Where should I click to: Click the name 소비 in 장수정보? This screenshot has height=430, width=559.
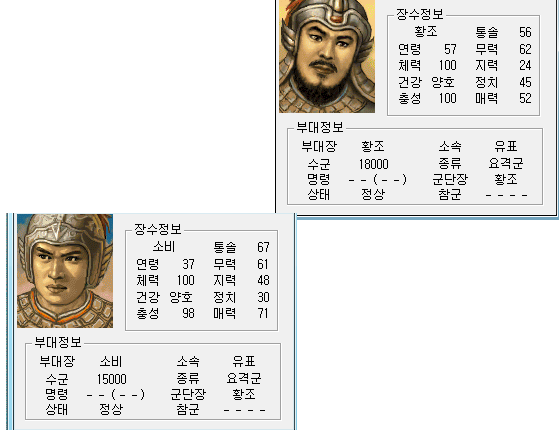[x=164, y=246]
